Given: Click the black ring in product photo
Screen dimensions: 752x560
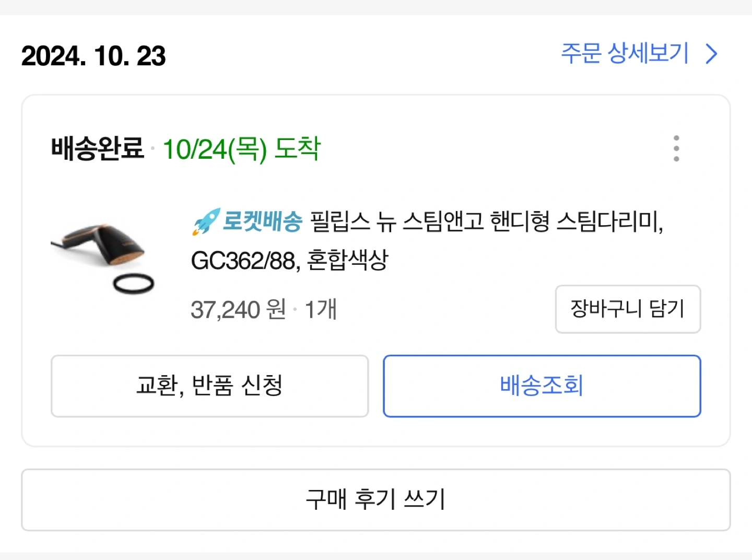Looking at the screenshot, I should point(134,284).
